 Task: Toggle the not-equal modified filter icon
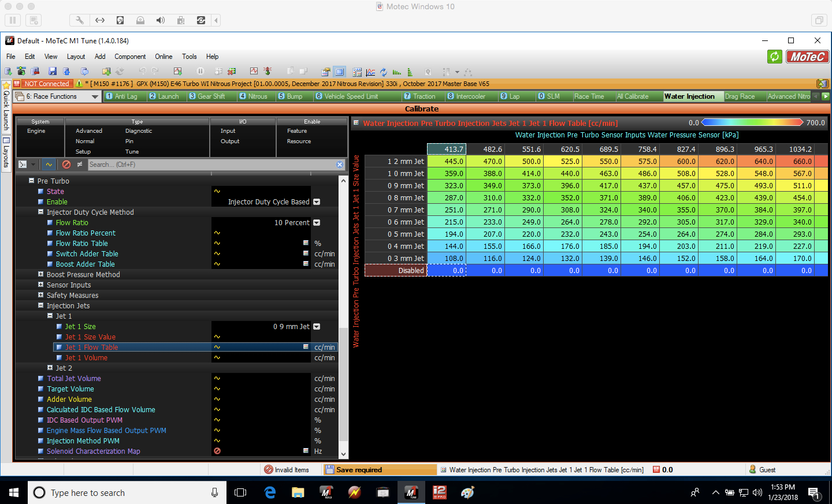coord(79,165)
